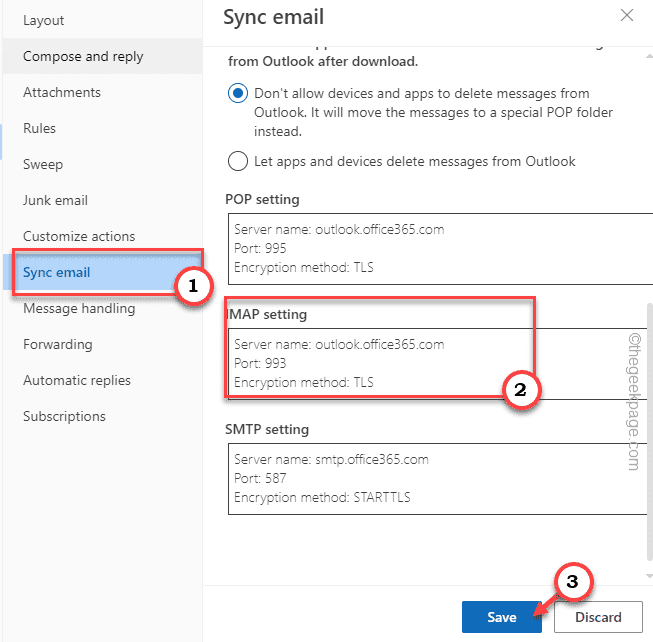The height and width of the screenshot is (642, 653).
Task: Click the IMAP server name text
Action: click(x=339, y=344)
